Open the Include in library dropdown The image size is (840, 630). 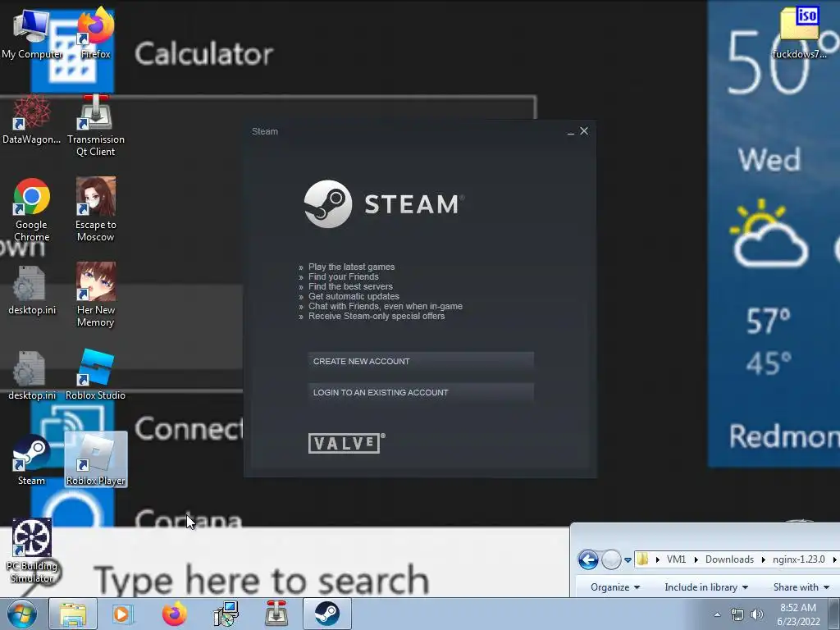[706, 587]
